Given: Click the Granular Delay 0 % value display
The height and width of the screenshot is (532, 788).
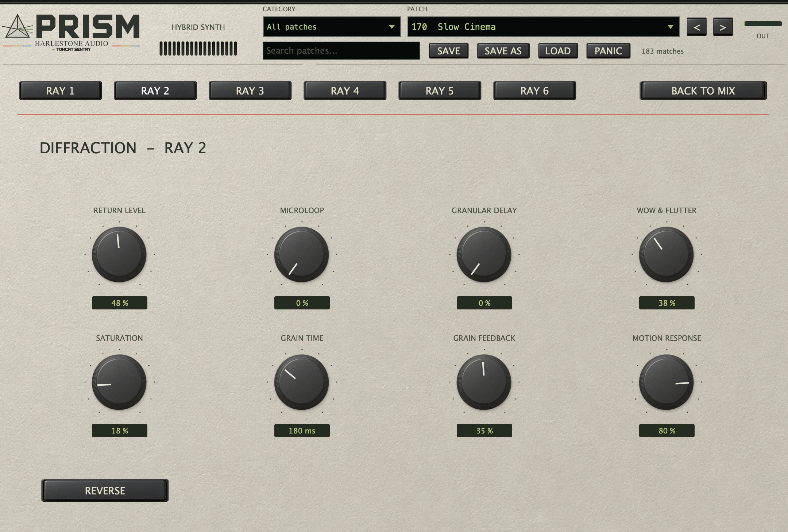Looking at the screenshot, I should (x=484, y=303).
